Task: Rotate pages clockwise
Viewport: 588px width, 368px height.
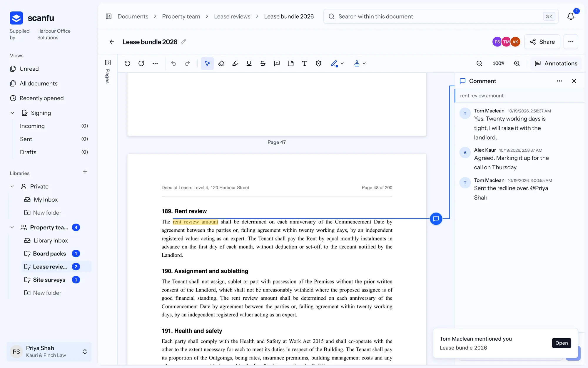Action: [141, 63]
